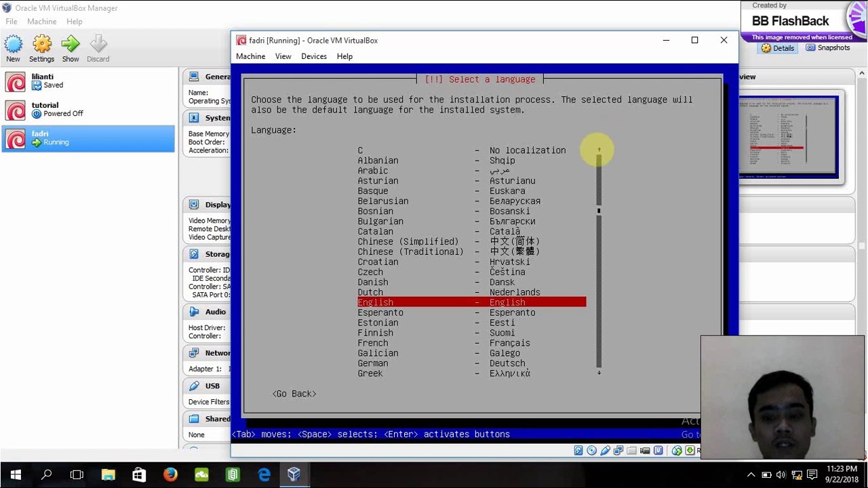The height and width of the screenshot is (488, 868).
Task: Open the Help menu in the VM window
Action: point(344,56)
